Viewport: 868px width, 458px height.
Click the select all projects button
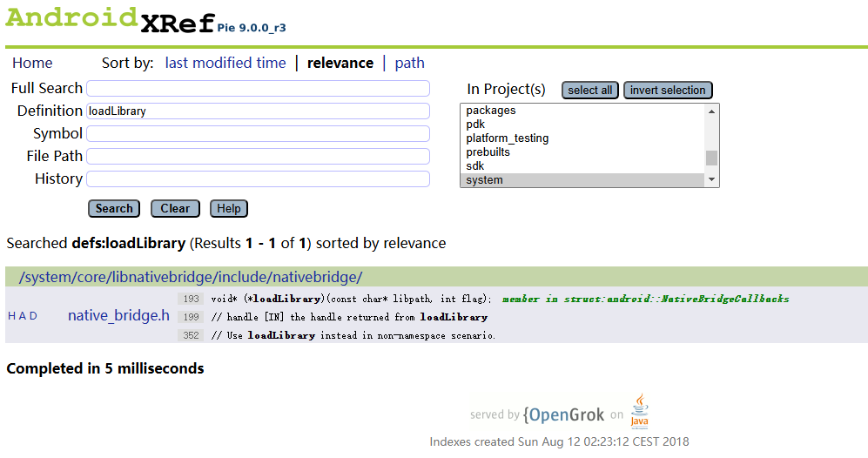coord(590,91)
